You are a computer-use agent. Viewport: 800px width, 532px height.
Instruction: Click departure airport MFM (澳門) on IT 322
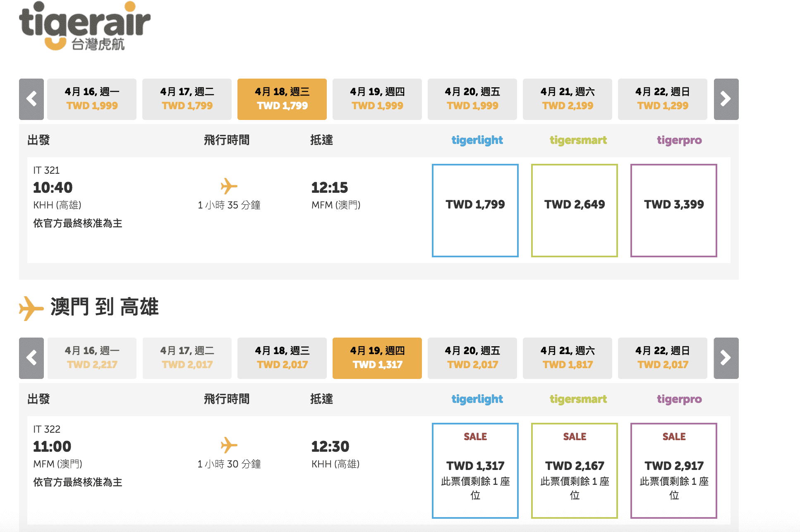(x=58, y=464)
